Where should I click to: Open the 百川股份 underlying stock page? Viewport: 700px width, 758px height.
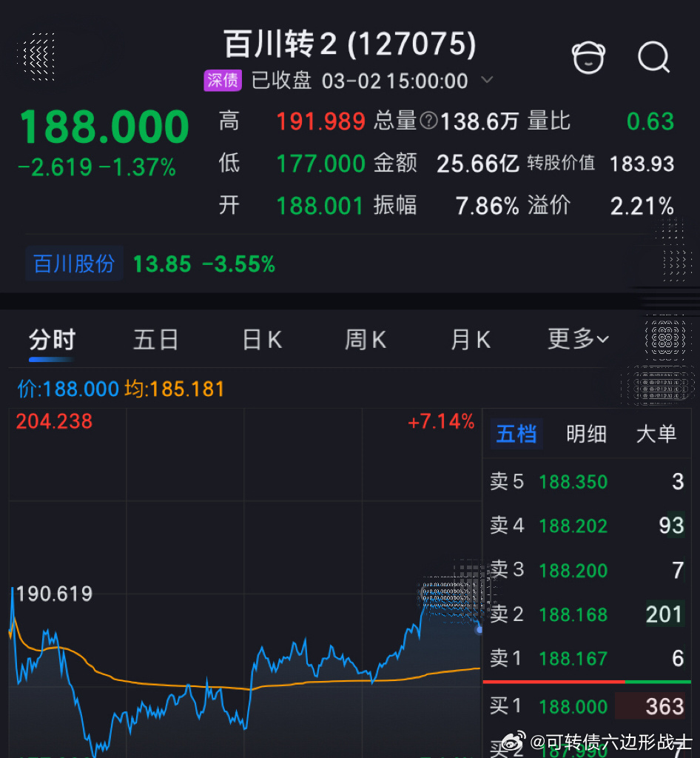click(x=74, y=264)
